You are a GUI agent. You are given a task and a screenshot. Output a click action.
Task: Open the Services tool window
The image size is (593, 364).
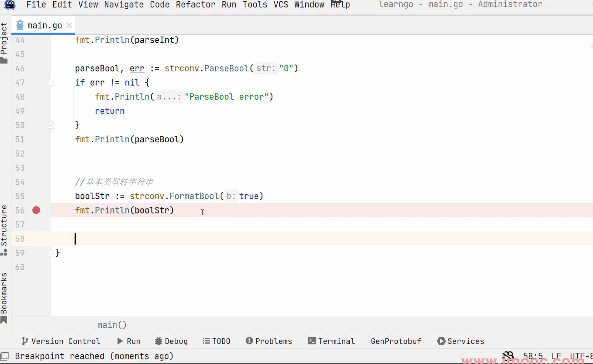[461, 341]
